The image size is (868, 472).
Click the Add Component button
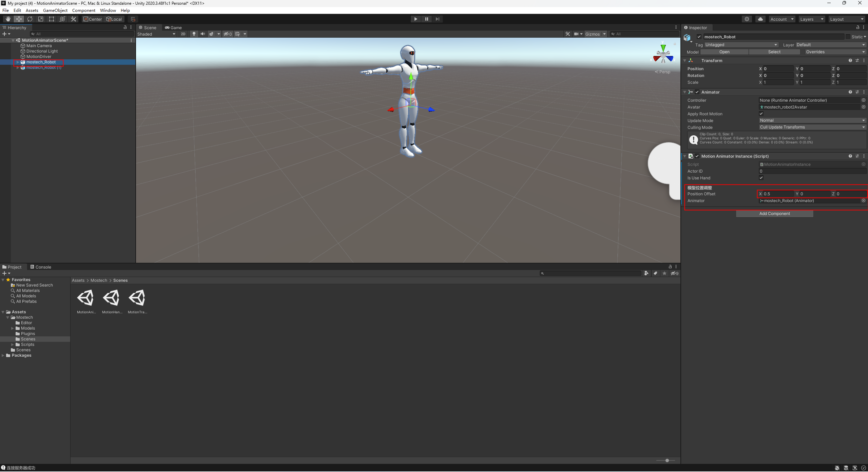click(774, 214)
